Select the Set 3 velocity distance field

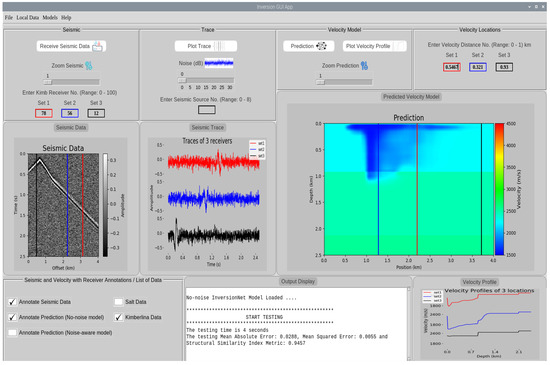click(504, 67)
